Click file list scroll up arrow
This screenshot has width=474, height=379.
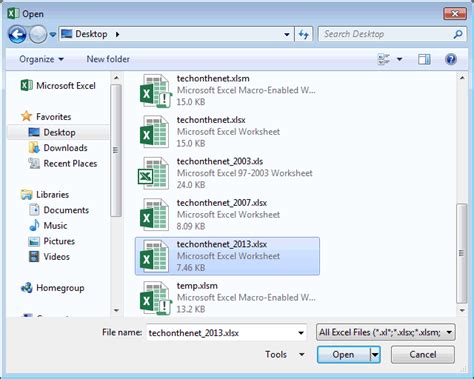[x=462, y=78]
